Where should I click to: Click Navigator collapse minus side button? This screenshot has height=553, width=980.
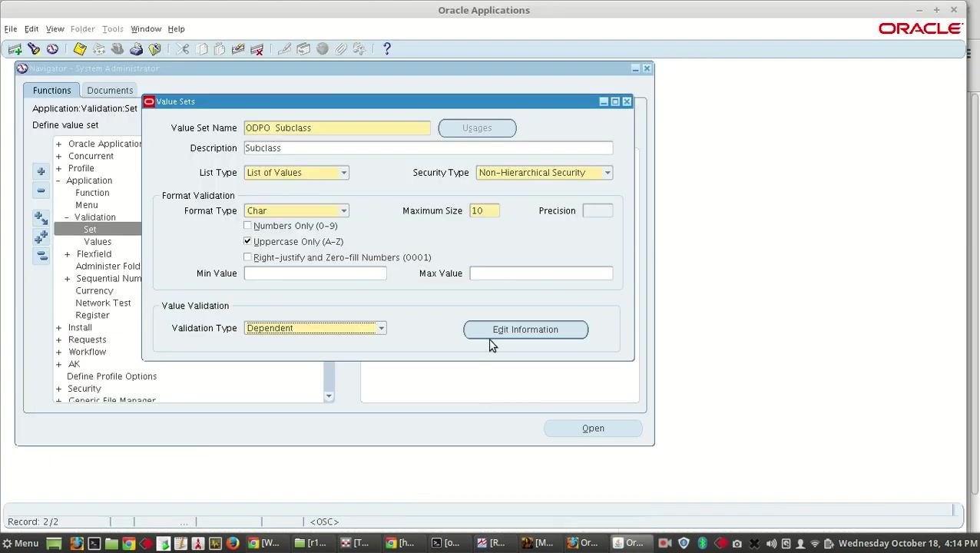click(x=41, y=190)
